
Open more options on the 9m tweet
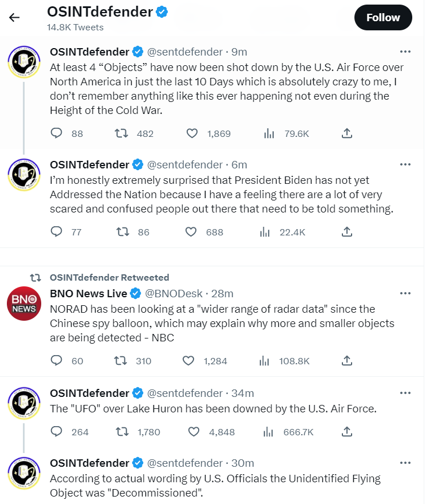tap(405, 52)
